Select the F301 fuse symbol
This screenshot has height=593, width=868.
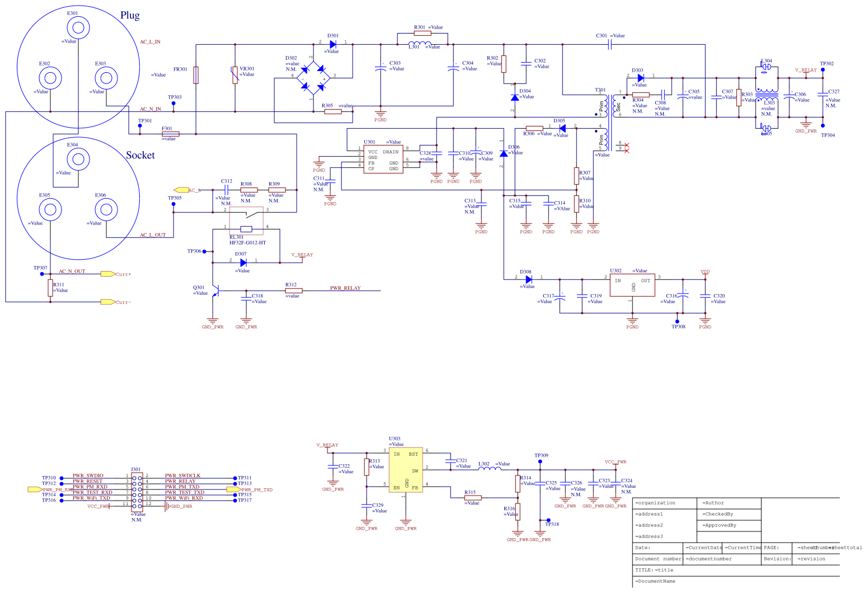171,134
